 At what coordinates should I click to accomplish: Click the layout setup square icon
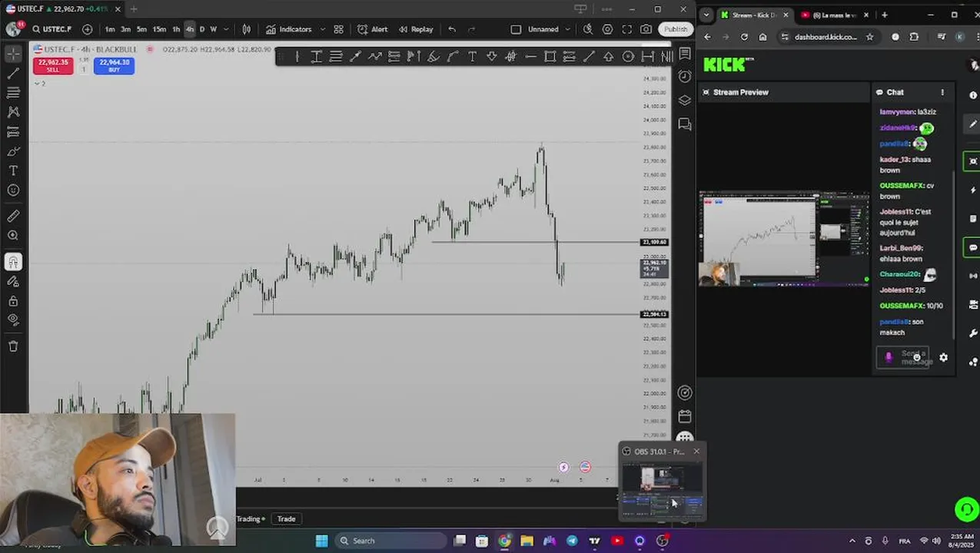(516, 29)
